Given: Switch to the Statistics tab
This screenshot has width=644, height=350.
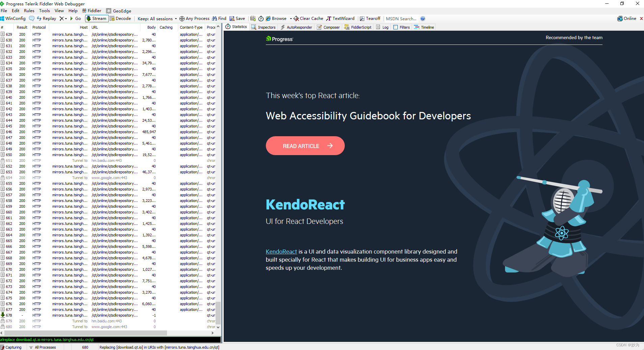Looking at the screenshot, I should click(236, 27).
